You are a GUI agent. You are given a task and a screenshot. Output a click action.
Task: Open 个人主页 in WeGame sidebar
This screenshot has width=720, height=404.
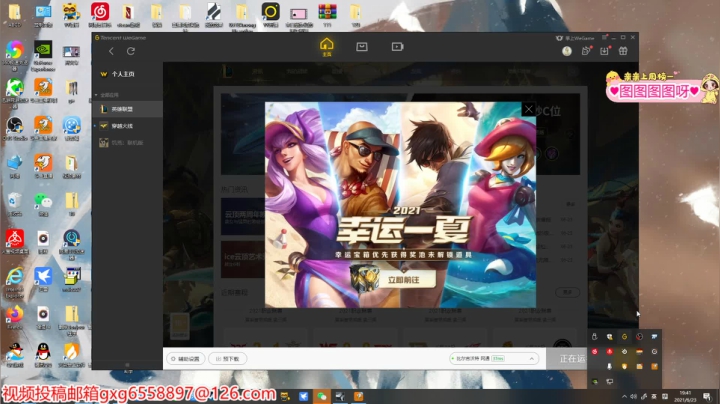[x=123, y=74]
